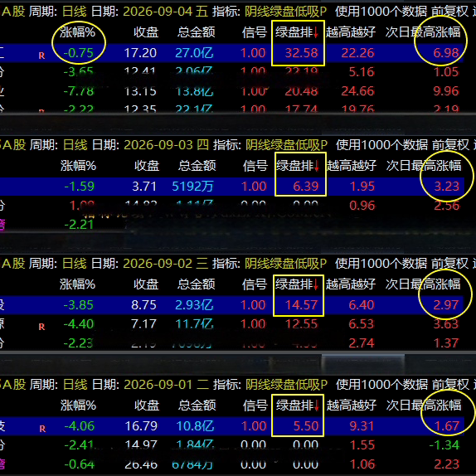This screenshot has width=476, height=476.
Task: Click the 17.20 closing price cell
Action: pos(140,53)
